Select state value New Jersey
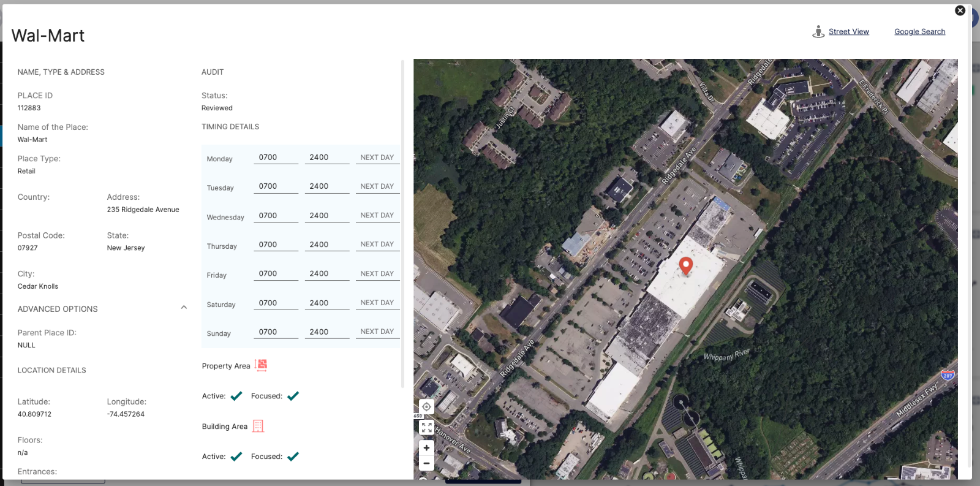Viewport: 980px width, 486px height. (126, 248)
